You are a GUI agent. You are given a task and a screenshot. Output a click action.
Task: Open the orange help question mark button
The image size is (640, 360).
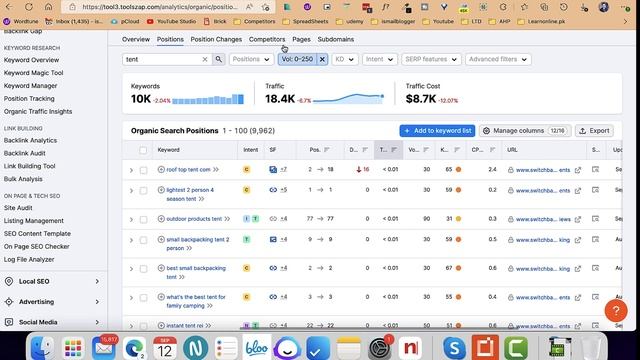coord(616,311)
